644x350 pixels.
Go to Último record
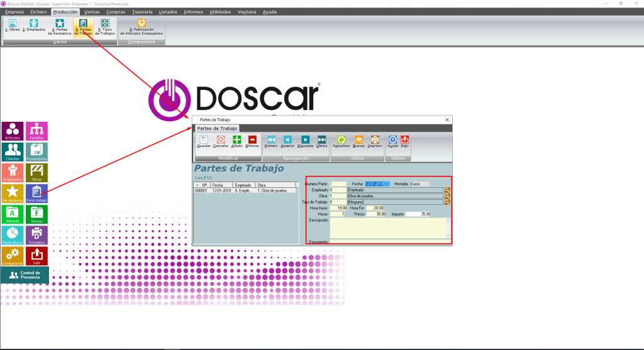[x=321, y=141]
